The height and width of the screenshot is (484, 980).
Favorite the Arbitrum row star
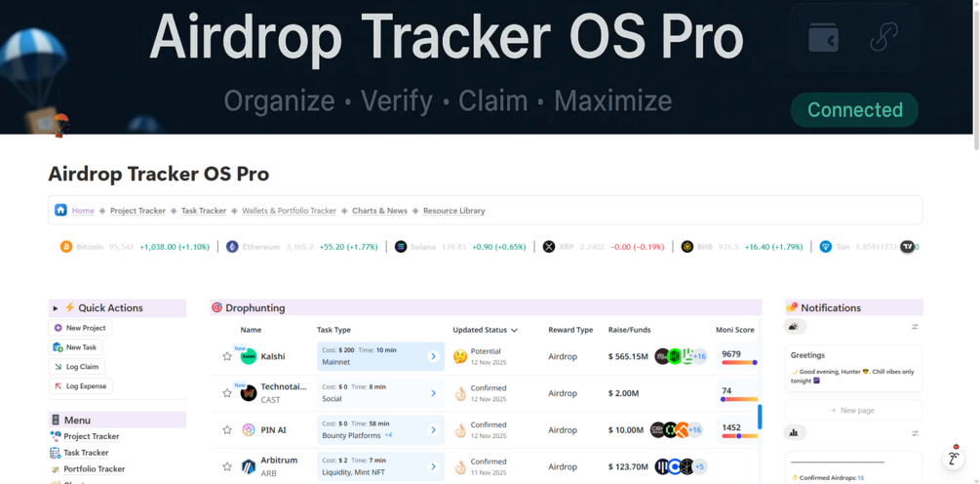point(227,466)
